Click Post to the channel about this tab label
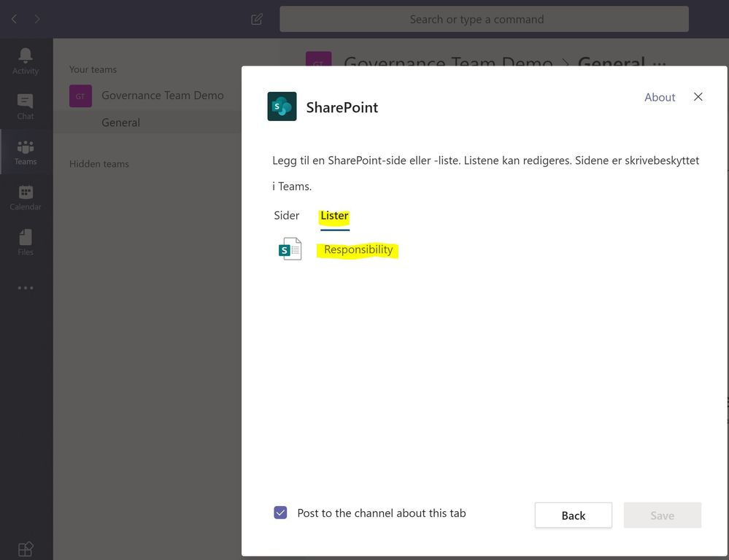Viewport: 729px width, 560px height. [381, 513]
